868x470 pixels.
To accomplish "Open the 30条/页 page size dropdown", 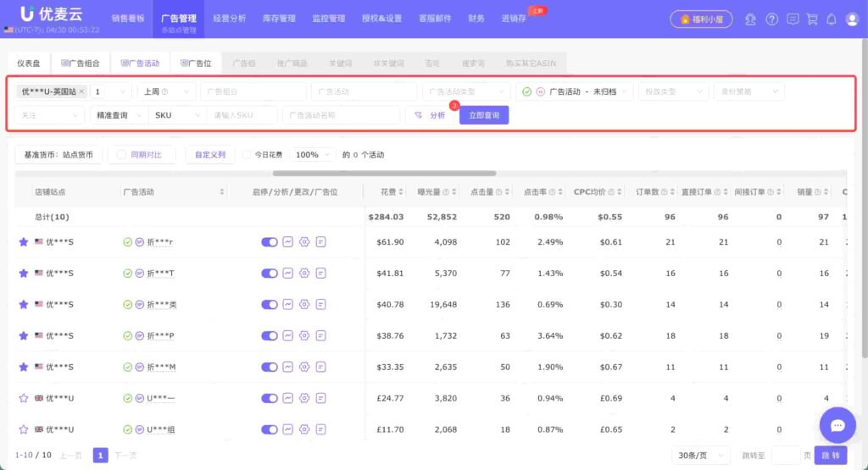I will [x=700, y=455].
